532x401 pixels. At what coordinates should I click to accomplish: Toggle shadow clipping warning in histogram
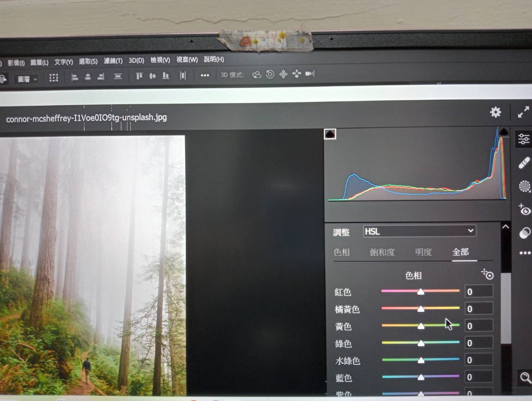pyautogui.click(x=330, y=134)
